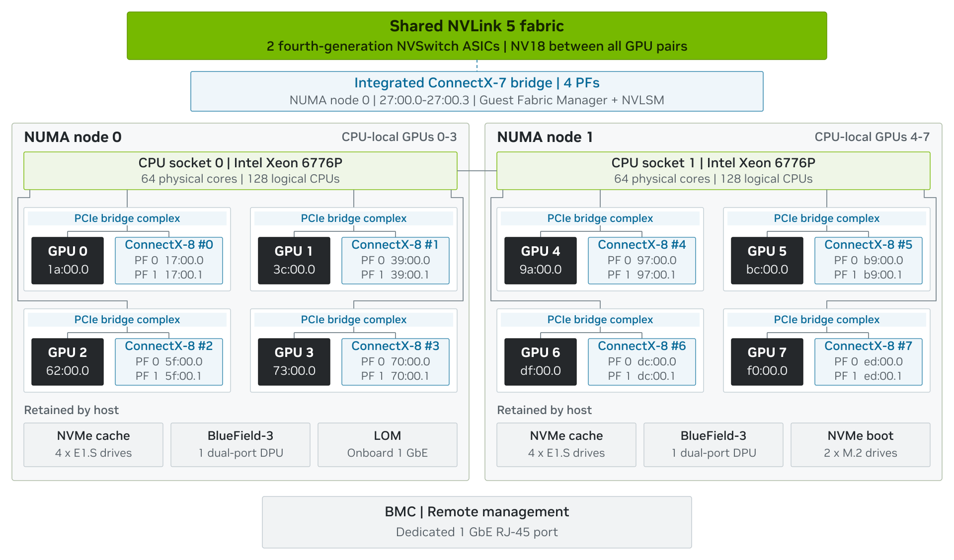Select the ConnectX-8 #3 box
954x560 pixels.
[396, 362]
